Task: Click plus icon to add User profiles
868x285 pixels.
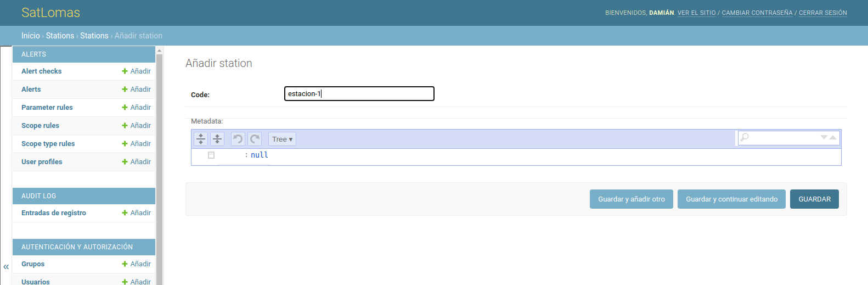Action: click(125, 162)
